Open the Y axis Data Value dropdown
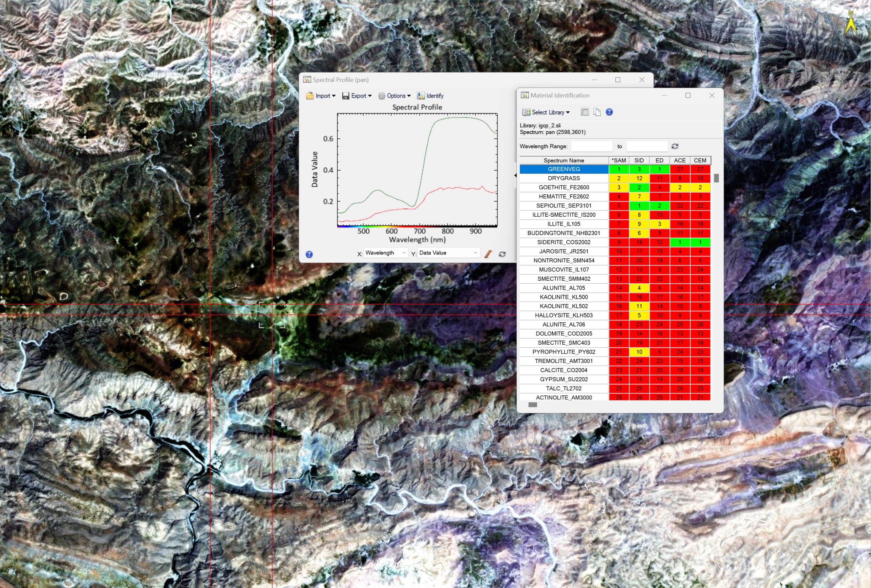The width and height of the screenshot is (871, 588). point(448,253)
